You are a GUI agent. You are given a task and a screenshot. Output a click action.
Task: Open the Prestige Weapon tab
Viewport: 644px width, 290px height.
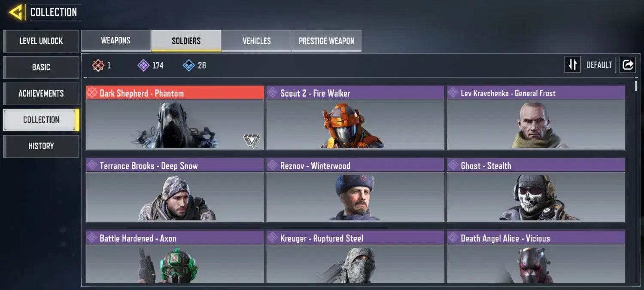point(326,41)
